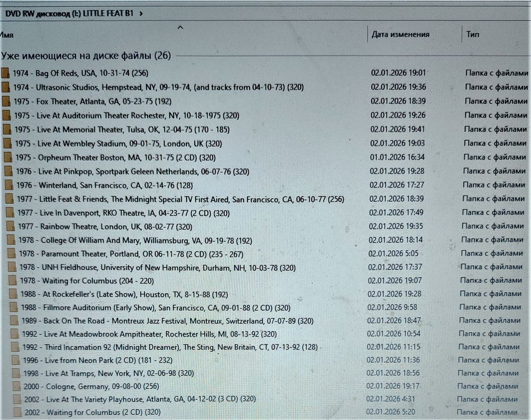Sort by 'Дата изменения' column header

400,35
